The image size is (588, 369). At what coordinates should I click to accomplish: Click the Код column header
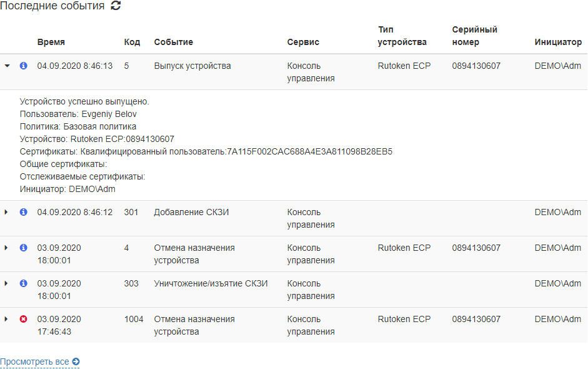click(132, 43)
